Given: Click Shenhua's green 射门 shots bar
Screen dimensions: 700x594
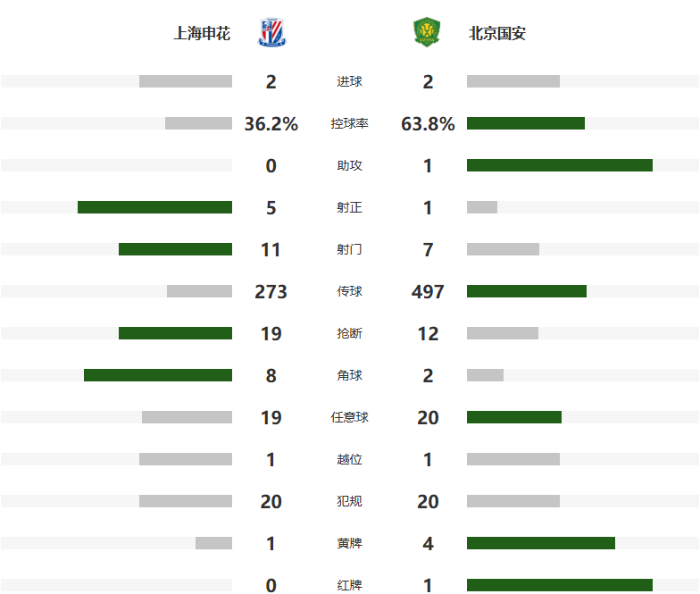Looking at the screenshot, I should [x=175, y=249].
